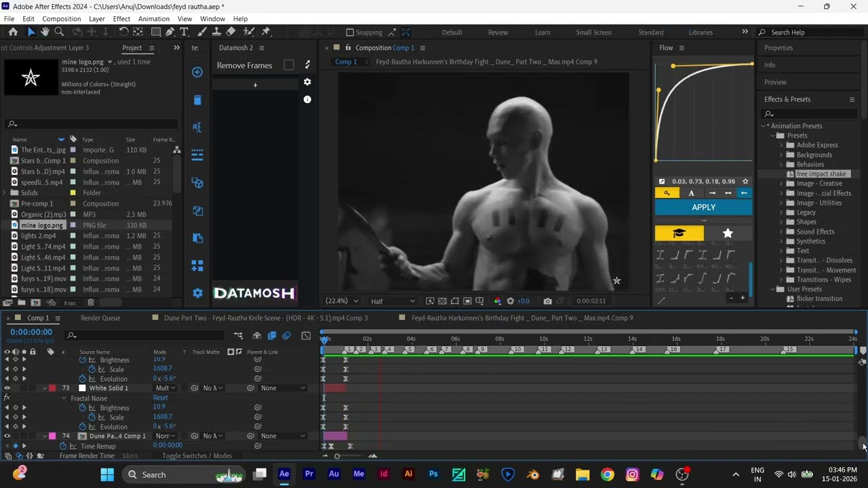Image resolution: width=868 pixels, height=488 pixels.
Task: Select the Rotation tool
Action: [123, 32]
